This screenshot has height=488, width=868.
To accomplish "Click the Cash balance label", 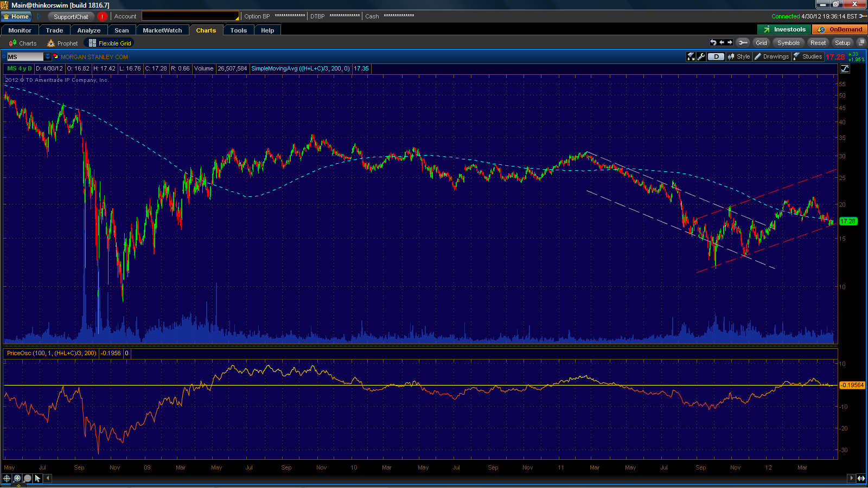I will click(x=372, y=16).
